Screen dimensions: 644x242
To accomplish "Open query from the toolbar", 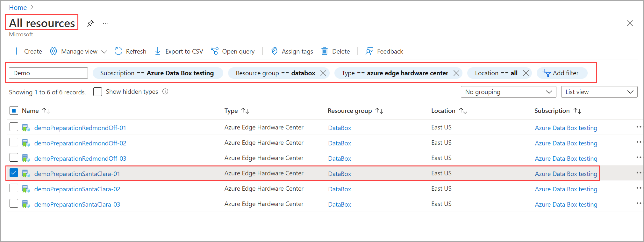I will click(233, 51).
